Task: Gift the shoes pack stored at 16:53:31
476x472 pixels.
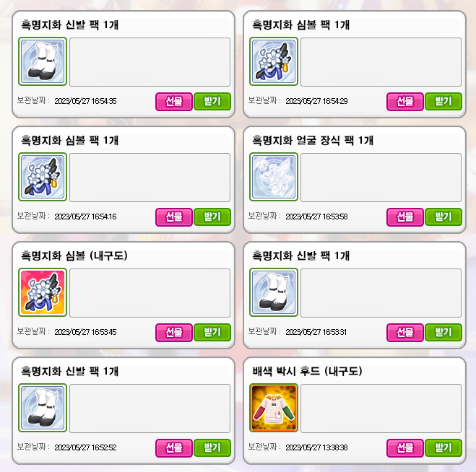Action: [405, 333]
